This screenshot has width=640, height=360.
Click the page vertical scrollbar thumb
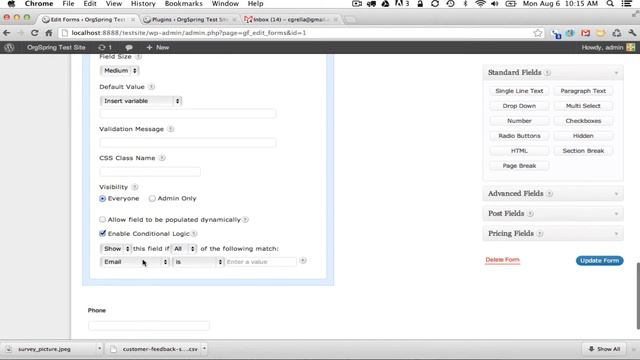tap(637, 296)
